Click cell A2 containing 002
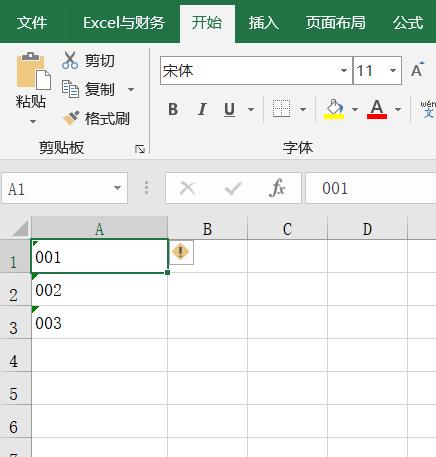436x457 pixels. coord(99,289)
